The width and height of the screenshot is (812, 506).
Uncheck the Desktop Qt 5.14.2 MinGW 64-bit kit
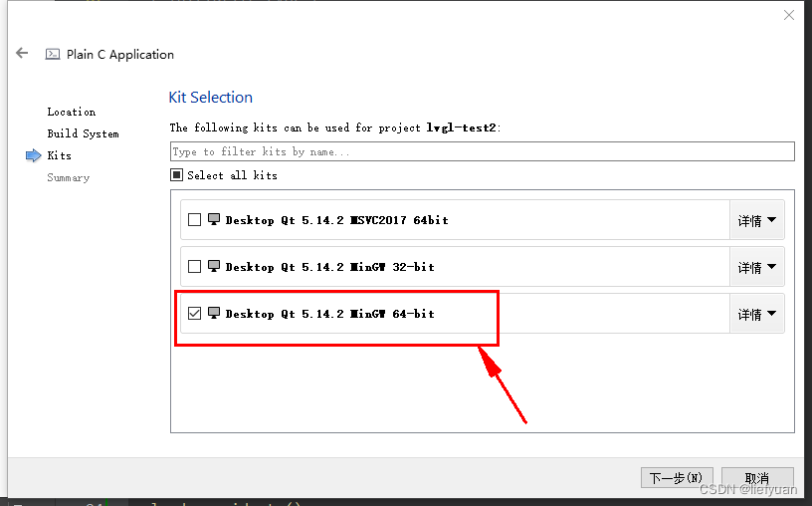[x=194, y=313]
